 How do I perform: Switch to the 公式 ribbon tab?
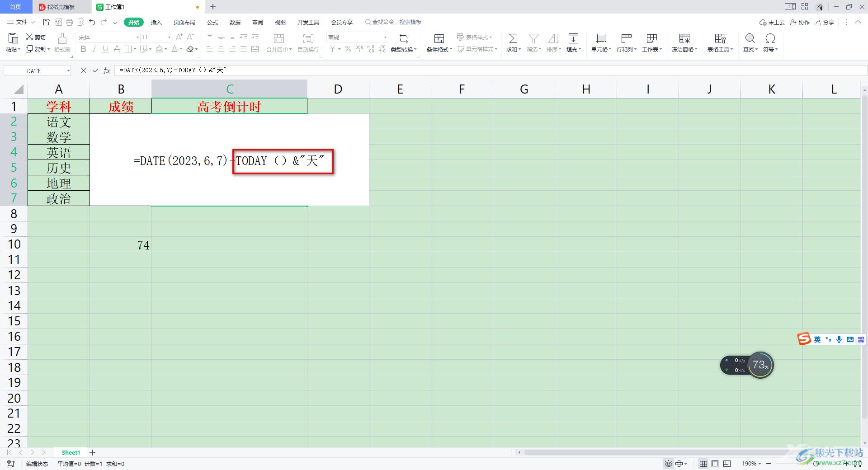pos(212,22)
